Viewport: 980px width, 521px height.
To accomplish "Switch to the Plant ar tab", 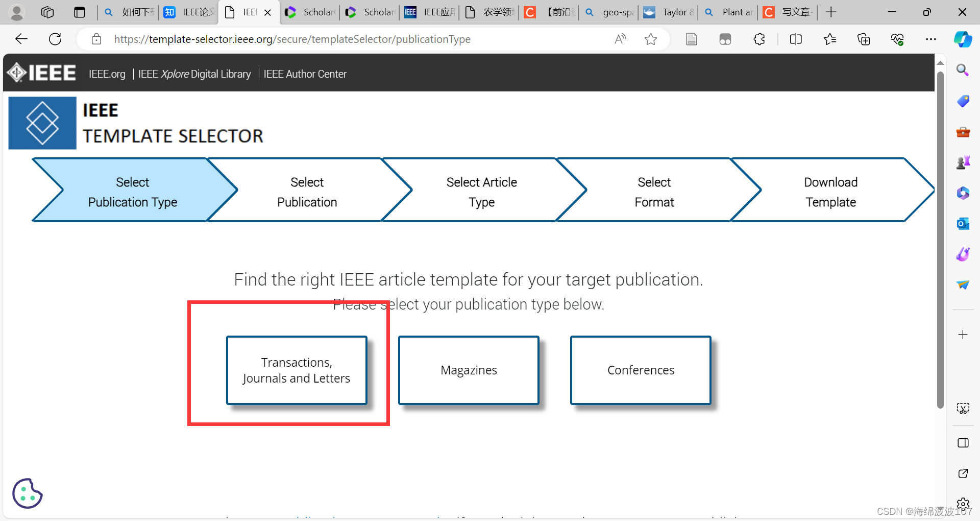I will [x=729, y=12].
